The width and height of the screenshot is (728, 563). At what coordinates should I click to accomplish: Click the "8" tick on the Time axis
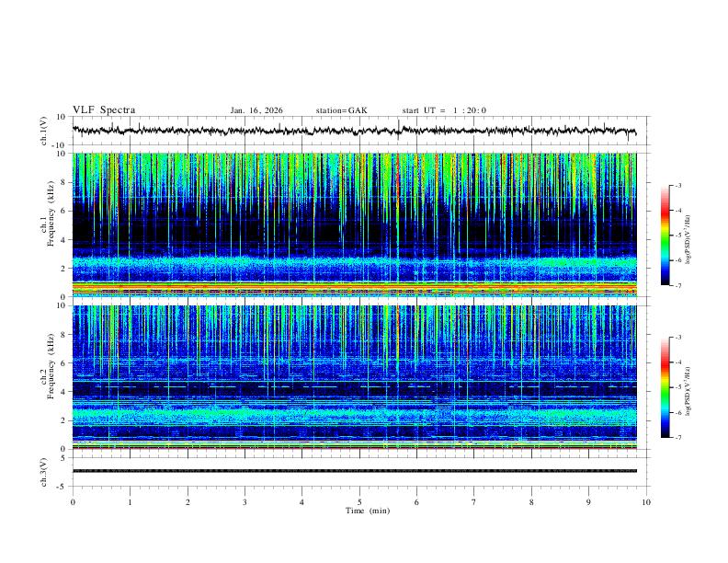coord(531,502)
